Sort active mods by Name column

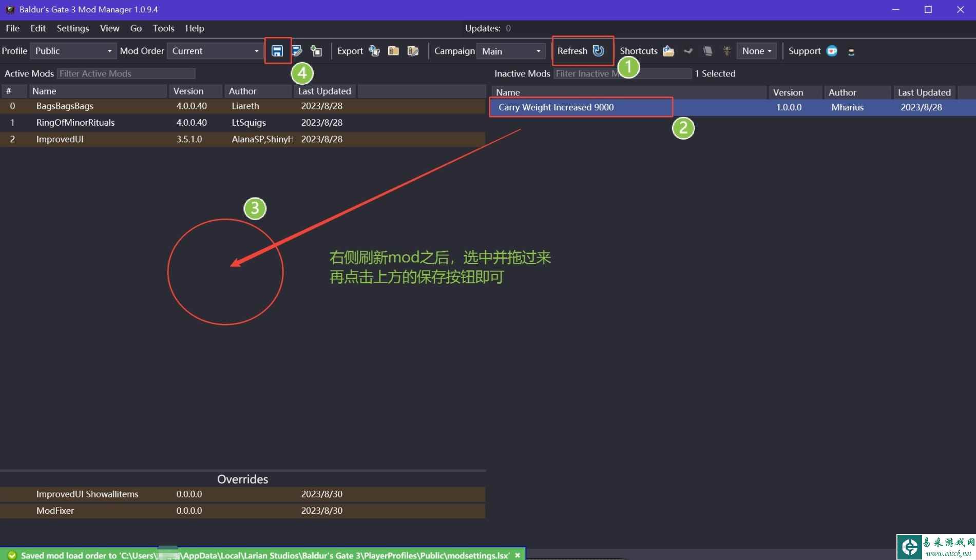[x=98, y=91]
